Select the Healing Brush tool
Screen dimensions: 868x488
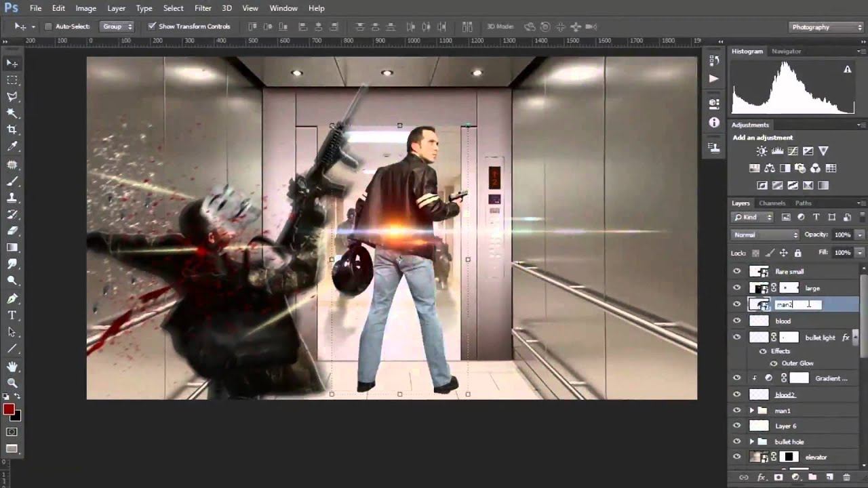pos(12,165)
